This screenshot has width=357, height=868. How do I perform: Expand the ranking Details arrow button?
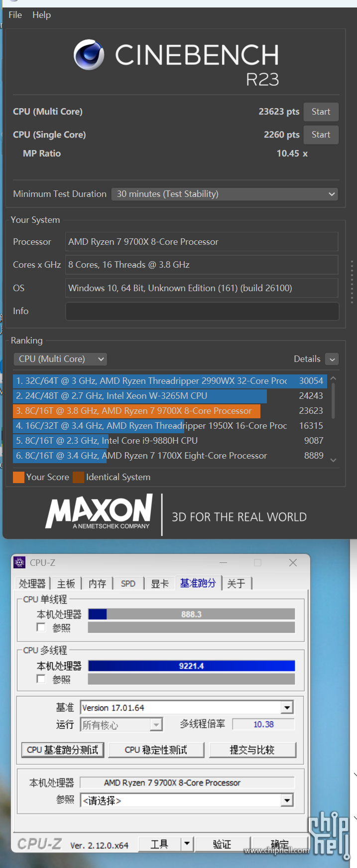332,359
